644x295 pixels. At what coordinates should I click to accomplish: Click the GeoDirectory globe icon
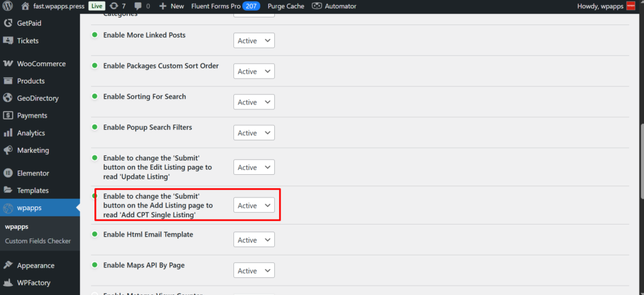click(8, 98)
